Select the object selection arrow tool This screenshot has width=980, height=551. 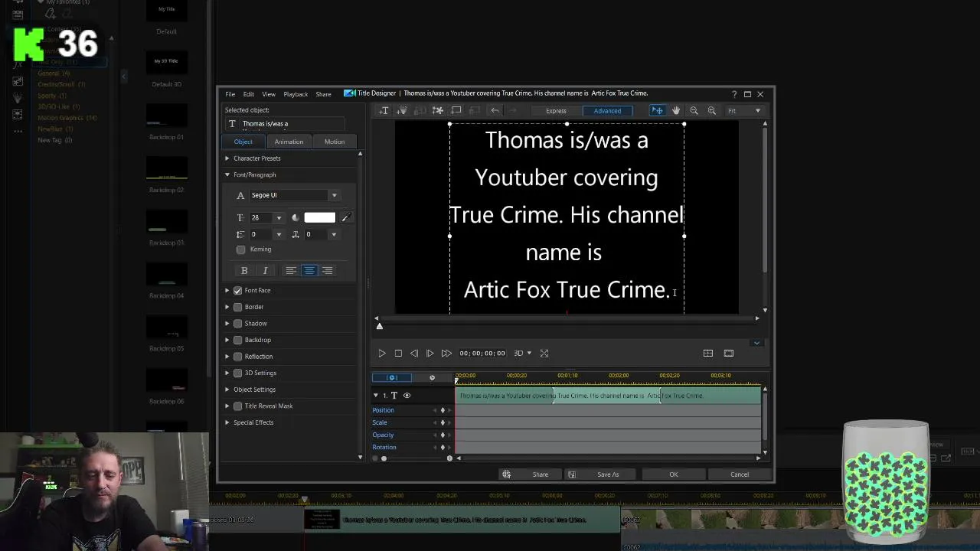tap(657, 111)
